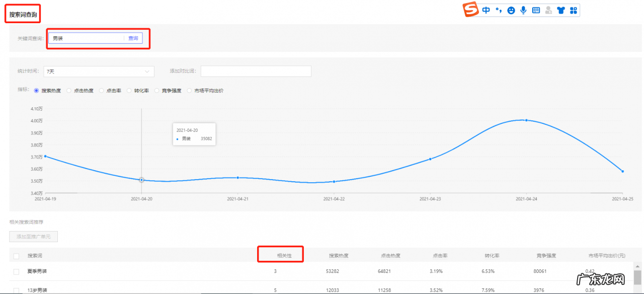Open Sogou toolbox grid icon

pyautogui.click(x=574, y=10)
